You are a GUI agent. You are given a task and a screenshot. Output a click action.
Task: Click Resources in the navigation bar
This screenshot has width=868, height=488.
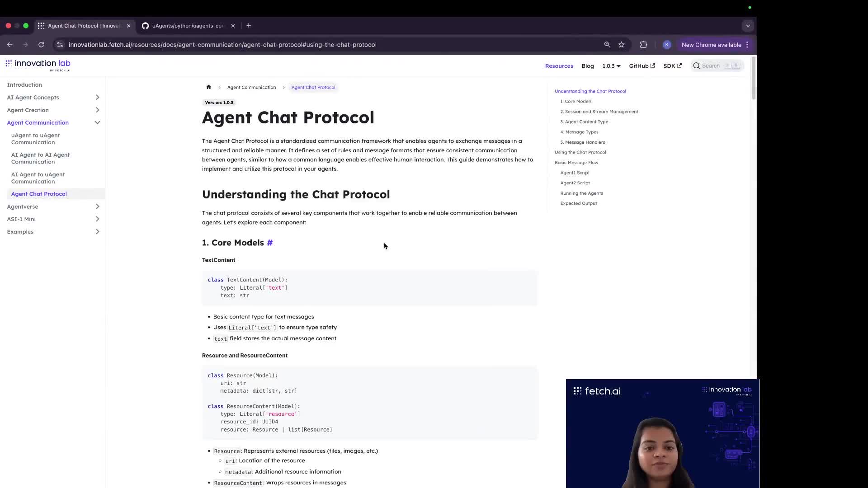click(559, 66)
